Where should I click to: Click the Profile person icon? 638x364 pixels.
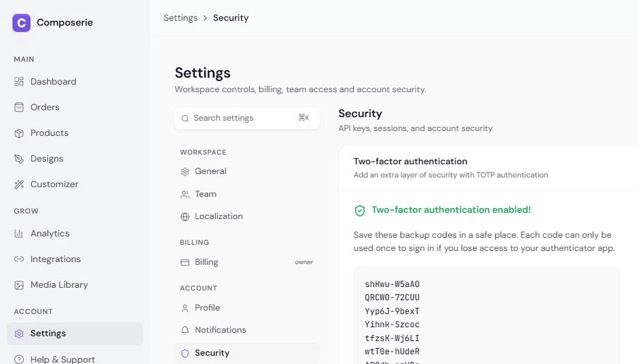pyautogui.click(x=184, y=308)
